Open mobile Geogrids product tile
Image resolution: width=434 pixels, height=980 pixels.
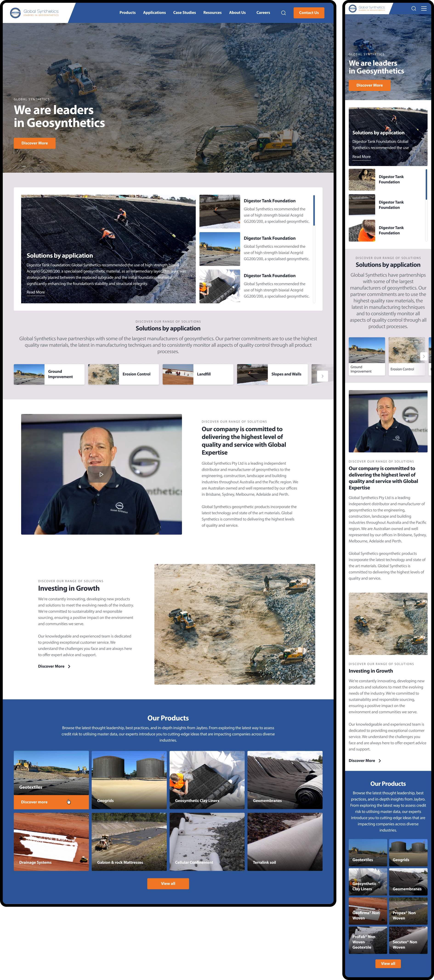pyautogui.click(x=408, y=853)
